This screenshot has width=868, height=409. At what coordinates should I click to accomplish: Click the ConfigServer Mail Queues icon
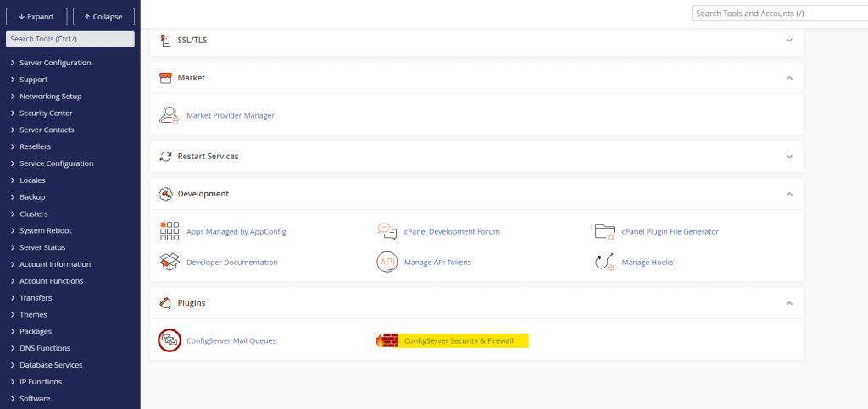170,340
